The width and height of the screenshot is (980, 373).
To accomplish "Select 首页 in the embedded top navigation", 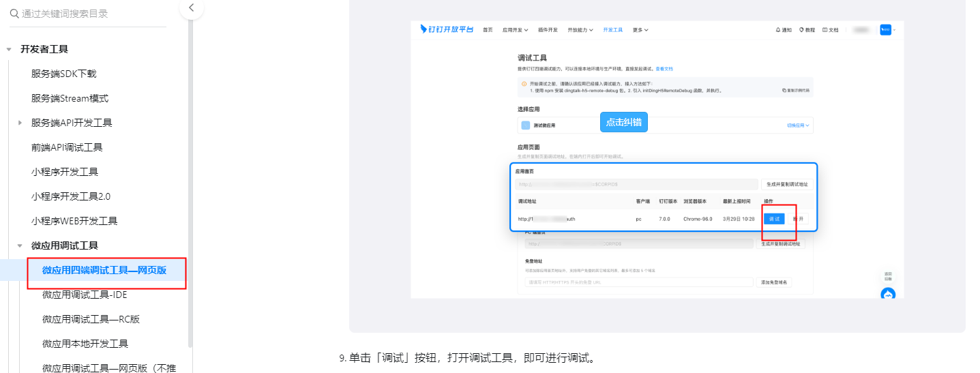I will click(488, 30).
